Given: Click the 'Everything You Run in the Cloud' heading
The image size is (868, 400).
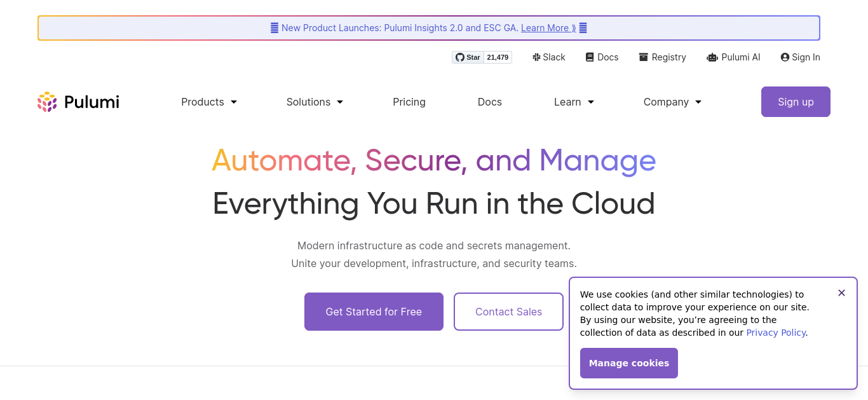Looking at the screenshot, I should click(x=434, y=203).
